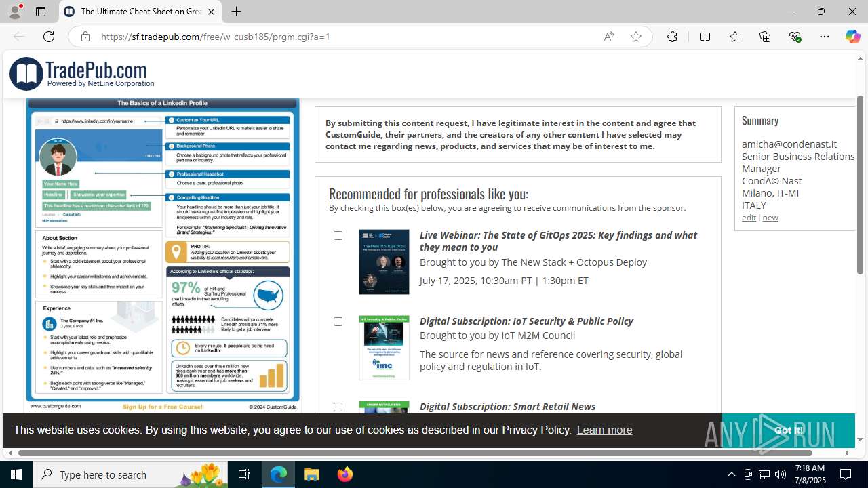Open the Windows Start menu
This screenshot has height=488, width=868.
pos(16,474)
